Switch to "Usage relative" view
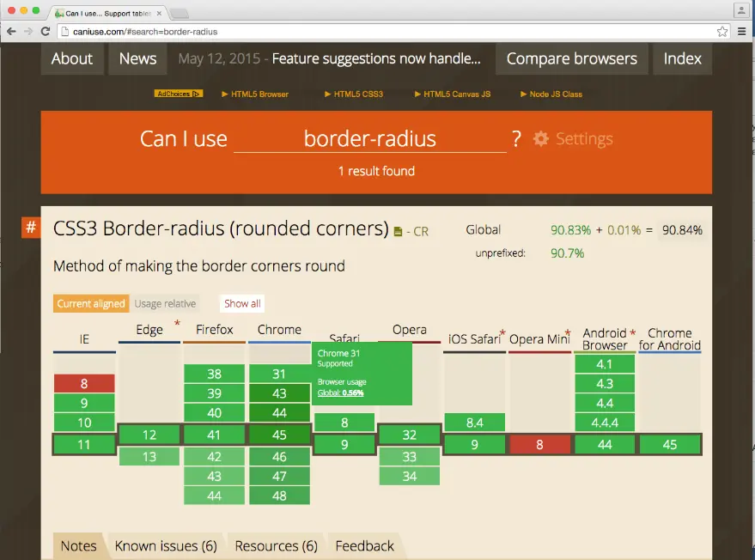Image resolution: width=755 pixels, height=560 pixels. [x=165, y=303]
